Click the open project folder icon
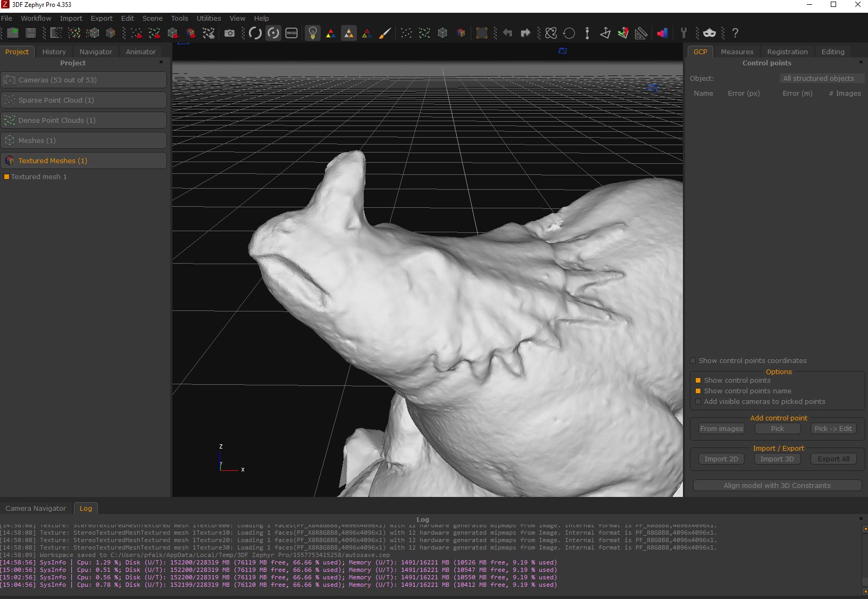 13,33
